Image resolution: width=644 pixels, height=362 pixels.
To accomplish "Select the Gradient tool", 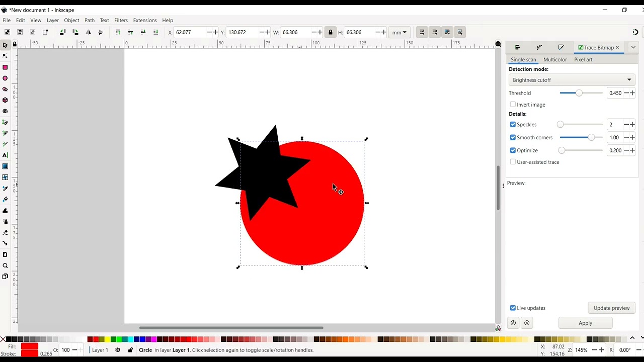I will coord(5,166).
